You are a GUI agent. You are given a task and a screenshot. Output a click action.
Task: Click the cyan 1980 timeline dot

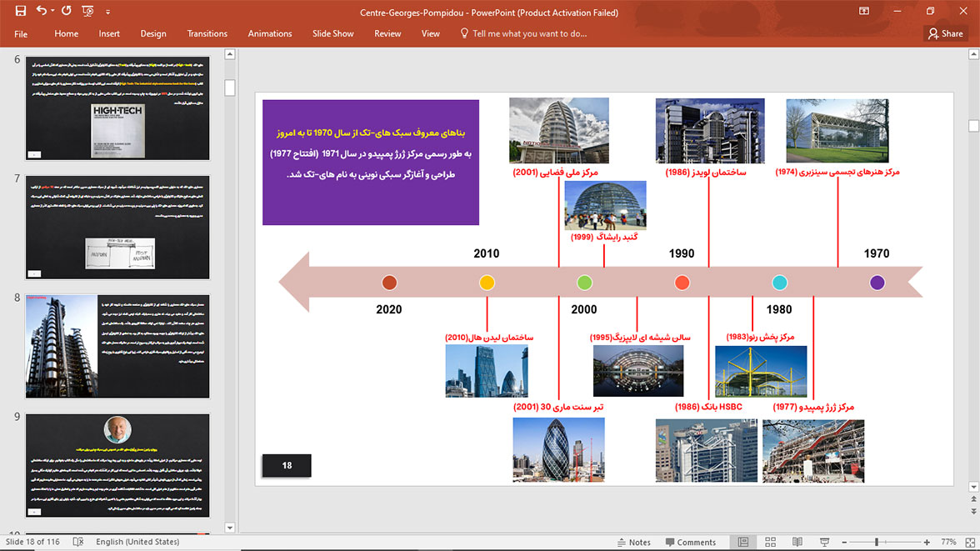[x=779, y=283]
